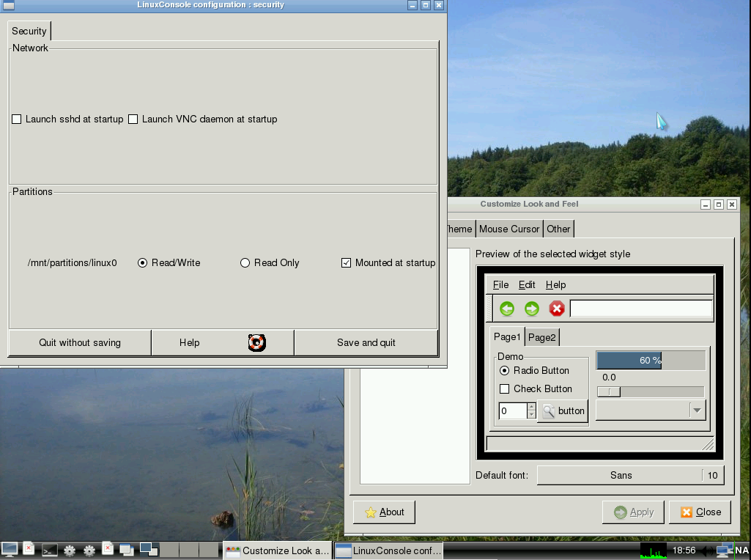
Task: Launch the terminal icon in the taskbar
Action: 49,550
